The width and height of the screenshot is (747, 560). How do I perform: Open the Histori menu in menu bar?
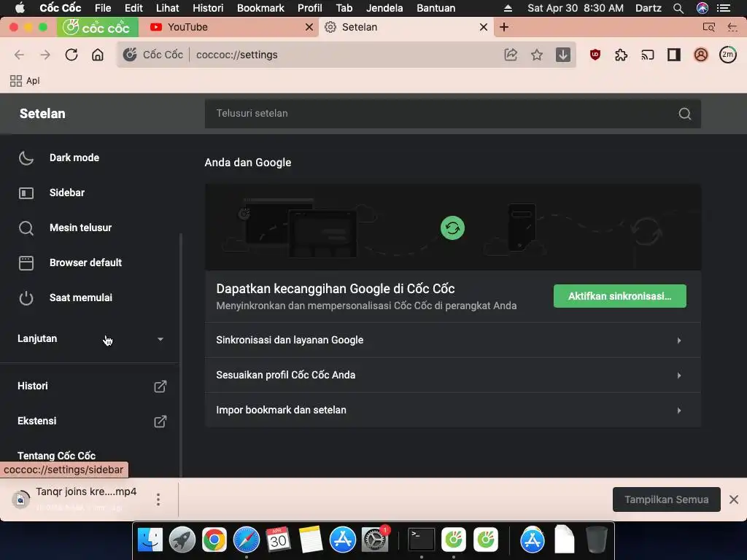click(208, 8)
